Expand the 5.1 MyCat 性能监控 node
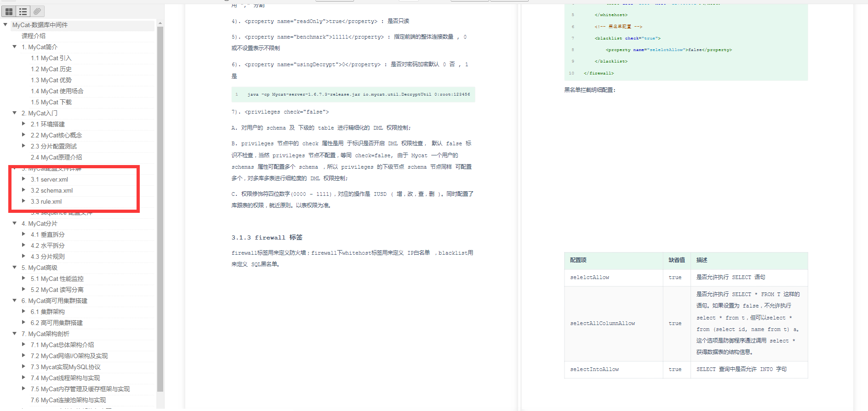 coord(24,279)
